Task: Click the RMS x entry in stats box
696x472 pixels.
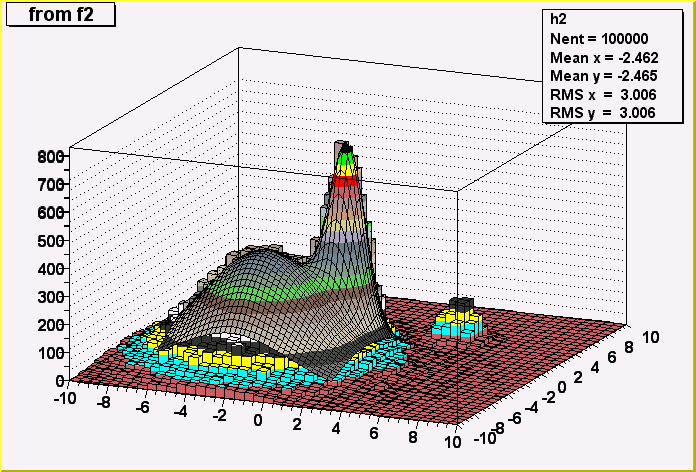Action: 603,94
